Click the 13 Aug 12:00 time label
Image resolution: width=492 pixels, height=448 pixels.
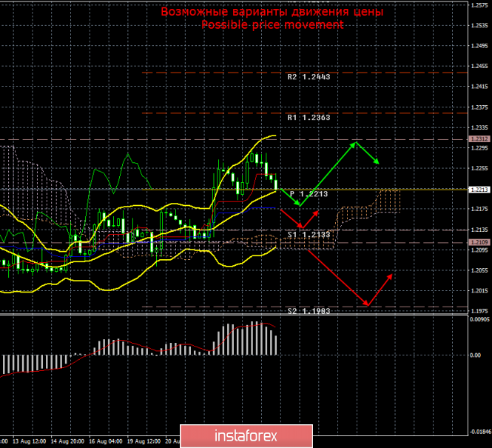29,441
